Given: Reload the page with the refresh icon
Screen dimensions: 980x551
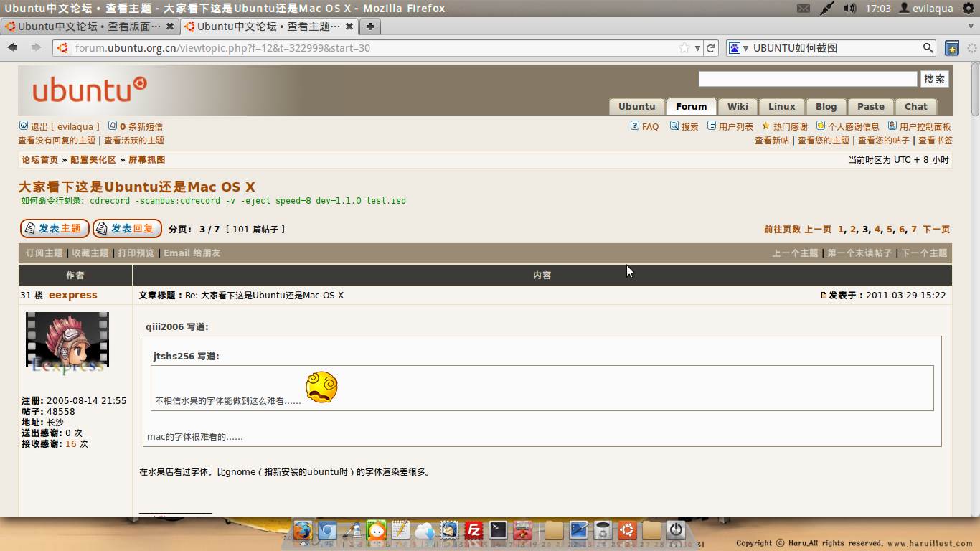Looking at the screenshot, I should 711,48.
